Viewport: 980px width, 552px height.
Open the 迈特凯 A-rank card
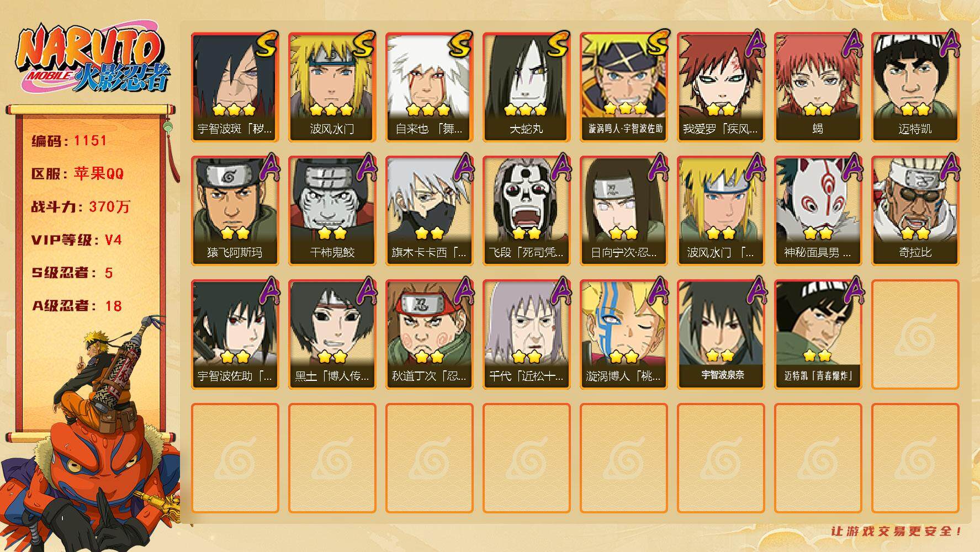click(915, 87)
